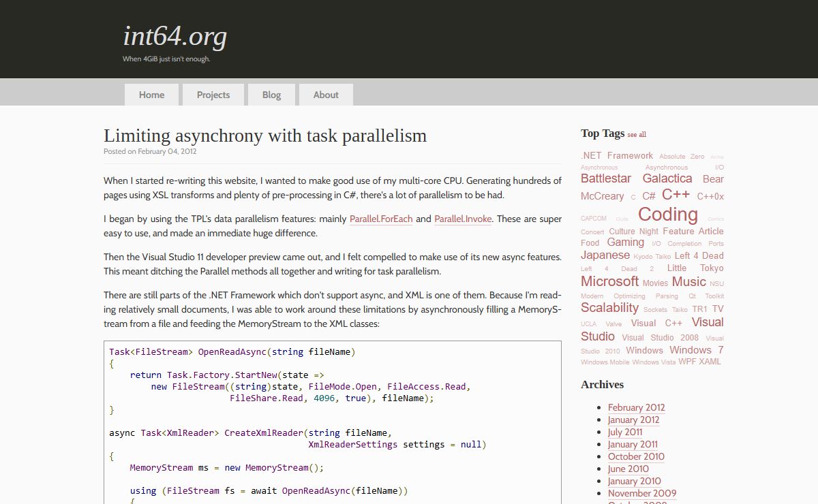
Task: Open the October 2010 archive
Action: pyautogui.click(x=636, y=456)
